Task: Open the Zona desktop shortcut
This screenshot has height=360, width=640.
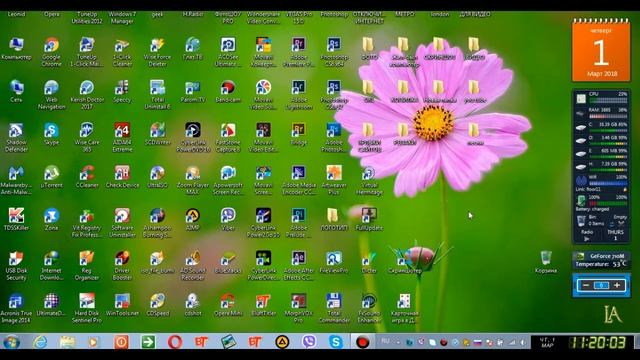Action: click(51, 219)
